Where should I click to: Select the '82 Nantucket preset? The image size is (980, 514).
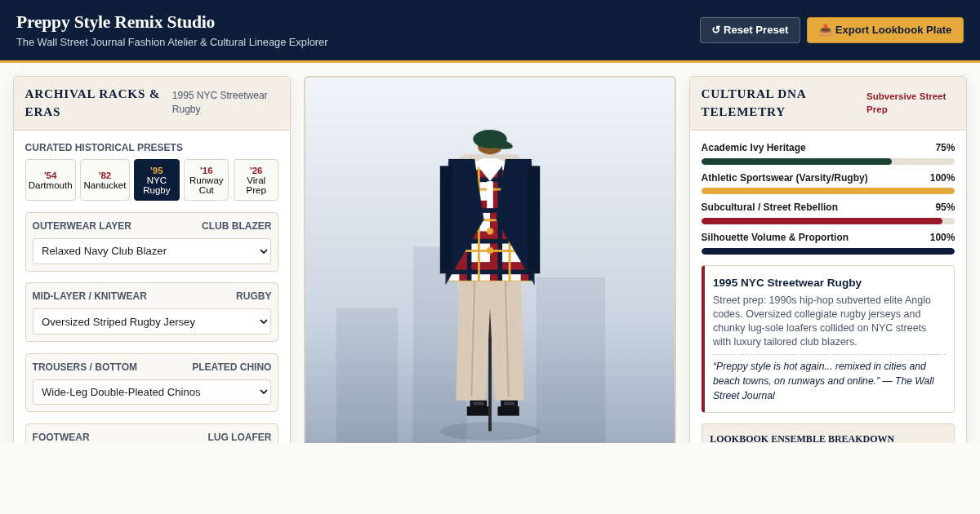[x=105, y=179]
